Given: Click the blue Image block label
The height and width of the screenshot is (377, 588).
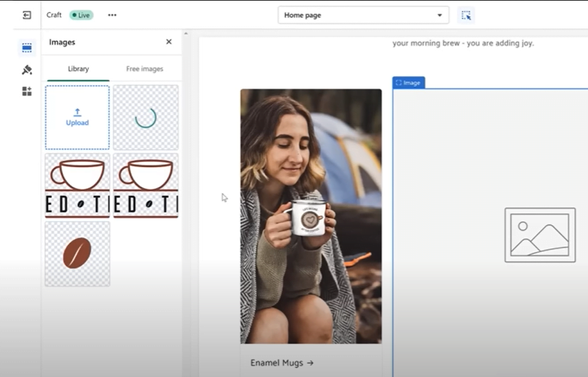Looking at the screenshot, I should coord(409,83).
